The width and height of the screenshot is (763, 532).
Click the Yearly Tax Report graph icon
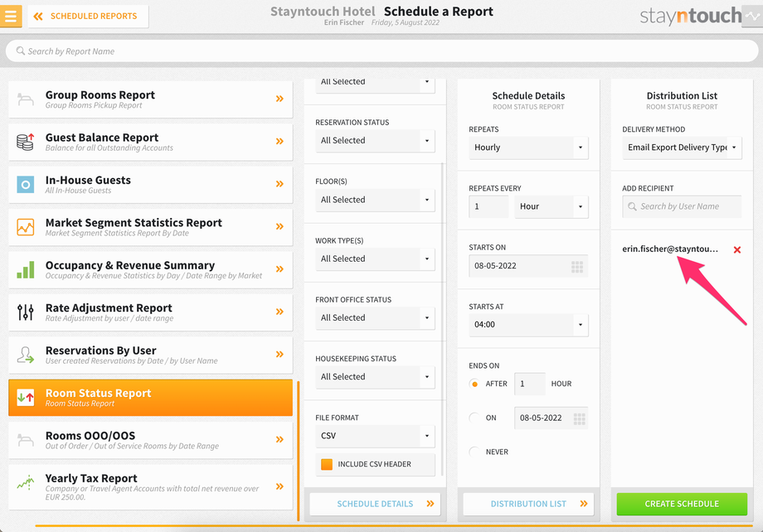pyautogui.click(x=26, y=482)
